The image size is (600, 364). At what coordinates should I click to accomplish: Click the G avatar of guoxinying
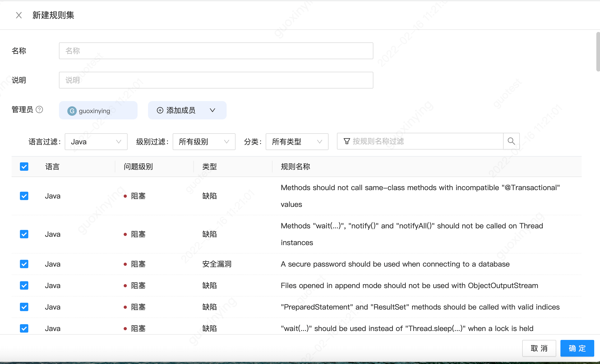[x=72, y=111]
